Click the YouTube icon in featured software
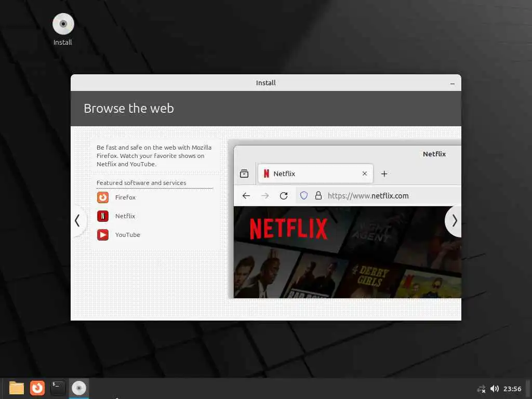The image size is (532, 399). click(x=103, y=235)
